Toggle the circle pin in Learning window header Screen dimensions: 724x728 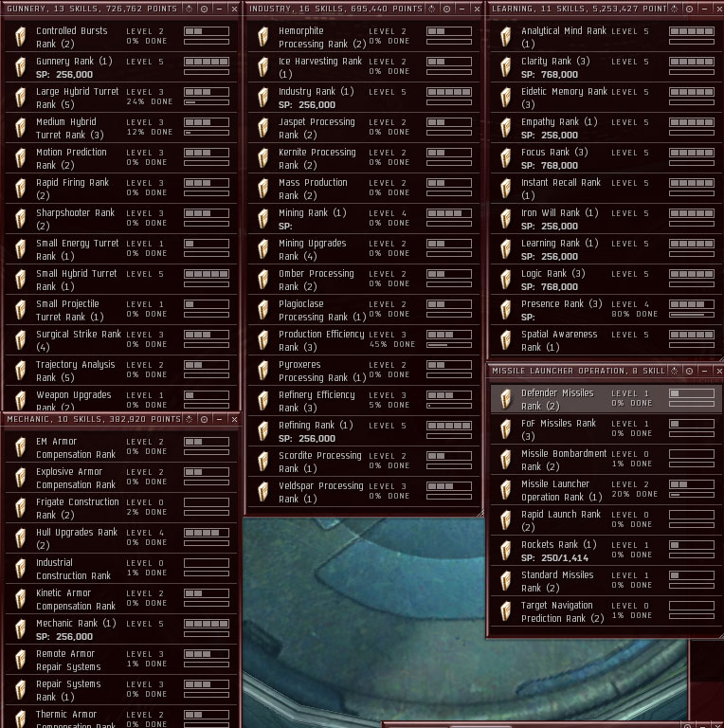(689, 9)
